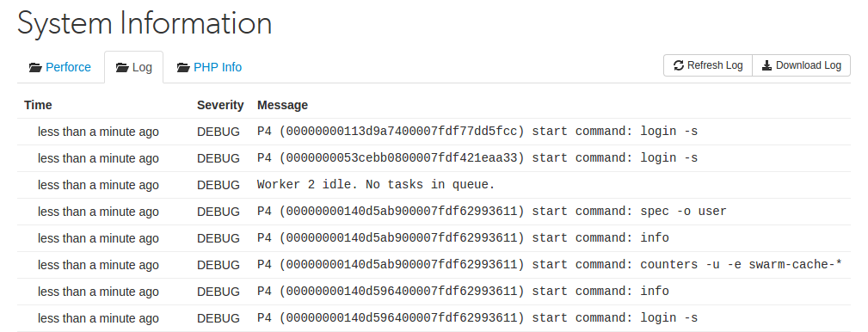Click the refresh arrows icon
Screen dimensions: 868x332
point(679,65)
